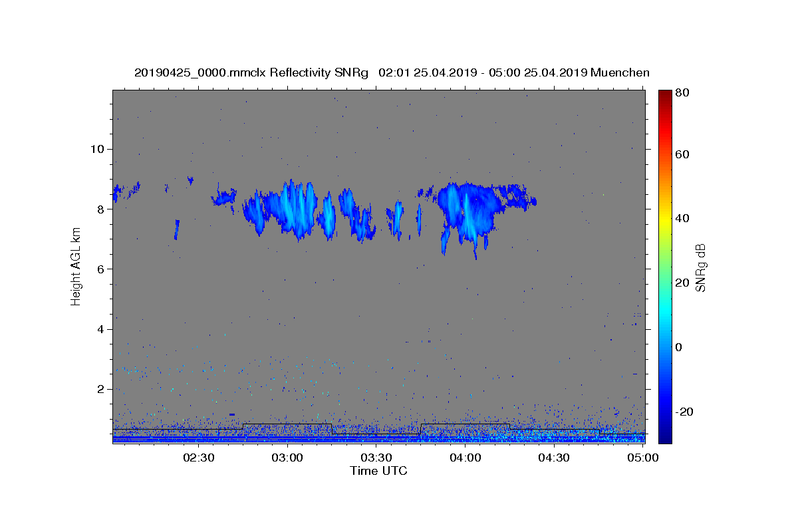
Task: Click the dark red top of the colorbar
Action: [x=665, y=96]
